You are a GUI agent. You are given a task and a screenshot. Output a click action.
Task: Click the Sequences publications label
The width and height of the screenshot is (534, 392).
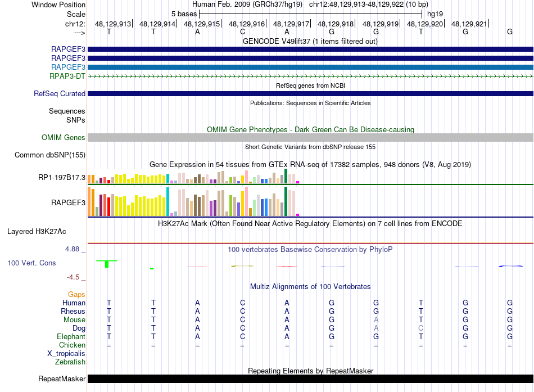pyautogui.click(x=67, y=111)
